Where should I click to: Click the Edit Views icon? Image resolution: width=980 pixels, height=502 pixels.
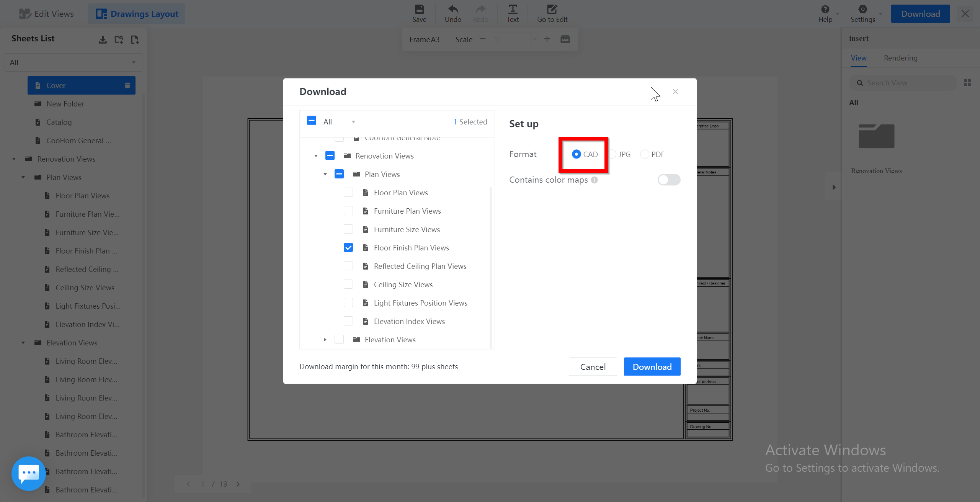[25, 14]
